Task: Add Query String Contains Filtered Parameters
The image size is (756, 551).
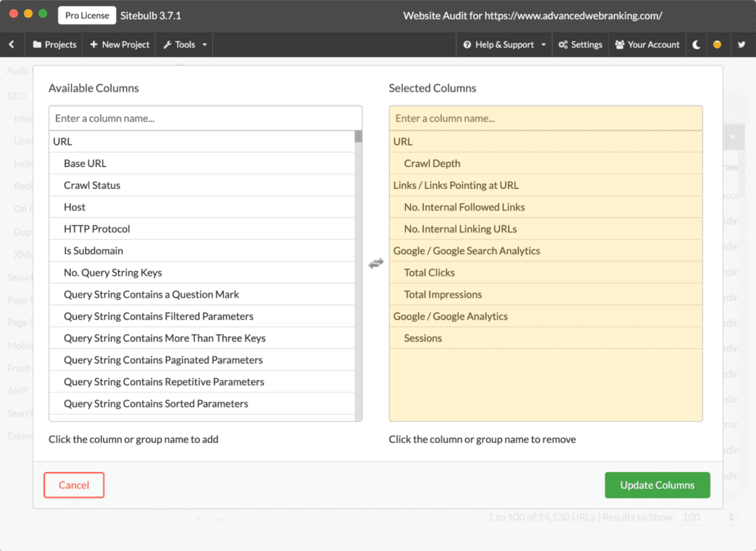Action: (202, 316)
